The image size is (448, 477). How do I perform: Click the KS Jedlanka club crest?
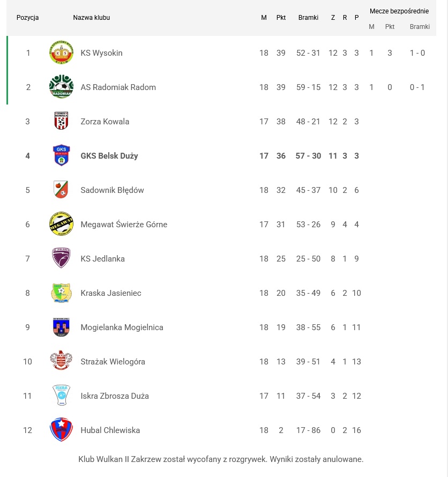tap(61, 259)
